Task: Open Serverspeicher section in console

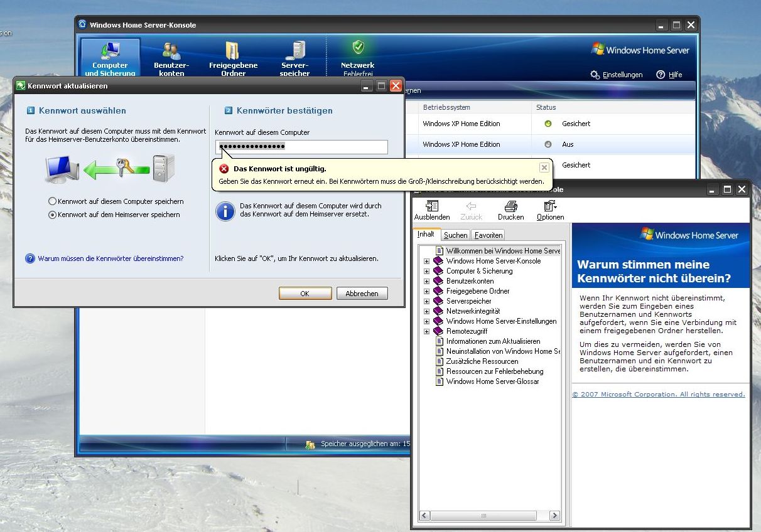Action: pyautogui.click(x=294, y=59)
